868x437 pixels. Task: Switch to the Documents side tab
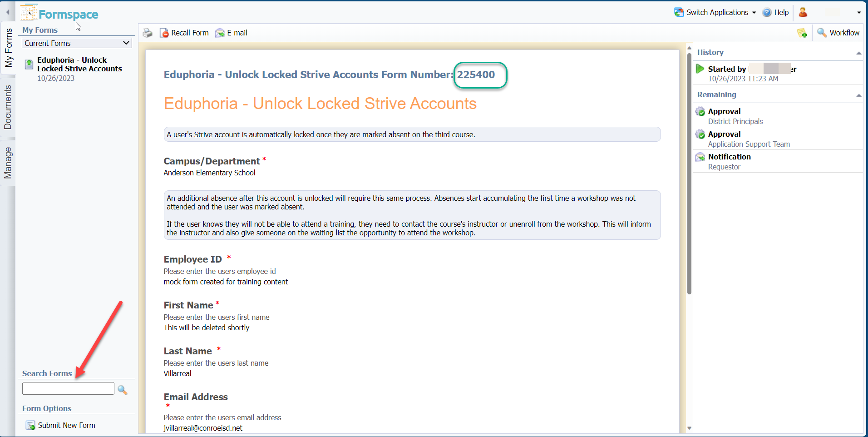coord(8,108)
